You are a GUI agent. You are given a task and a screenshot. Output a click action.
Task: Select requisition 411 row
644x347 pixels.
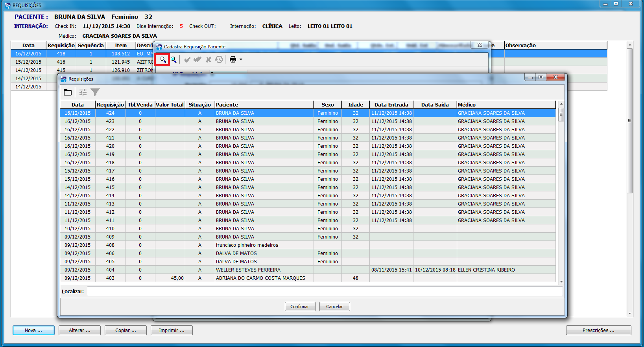308,220
